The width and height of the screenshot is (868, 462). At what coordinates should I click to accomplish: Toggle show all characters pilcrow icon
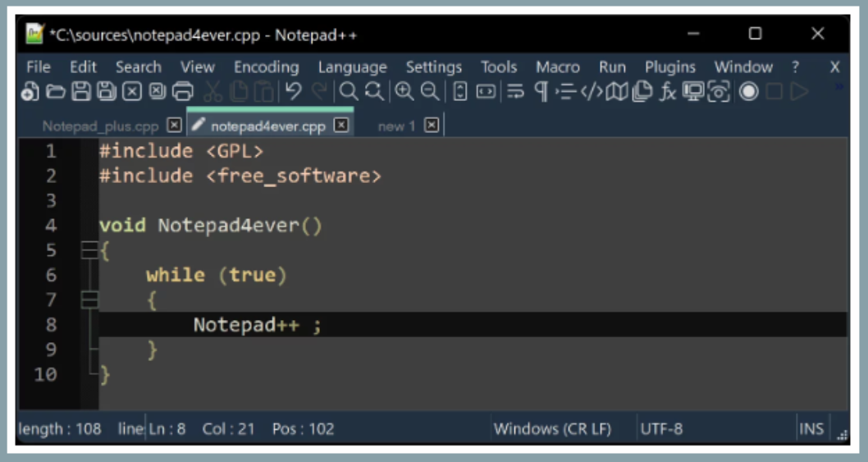pyautogui.click(x=541, y=91)
